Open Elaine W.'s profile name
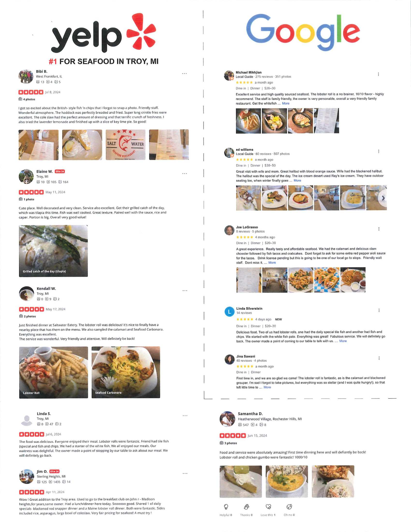This screenshot has height=532, width=411. tap(44, 171)
